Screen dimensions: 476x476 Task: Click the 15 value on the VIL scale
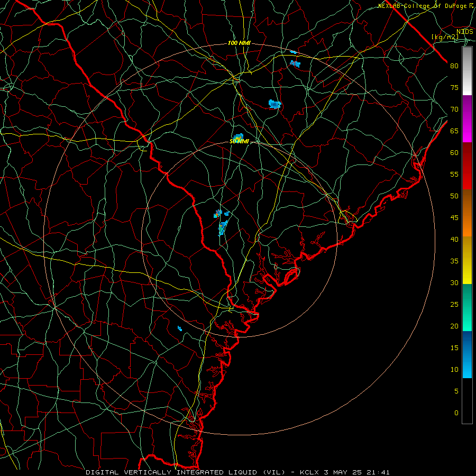coord(454,347)
